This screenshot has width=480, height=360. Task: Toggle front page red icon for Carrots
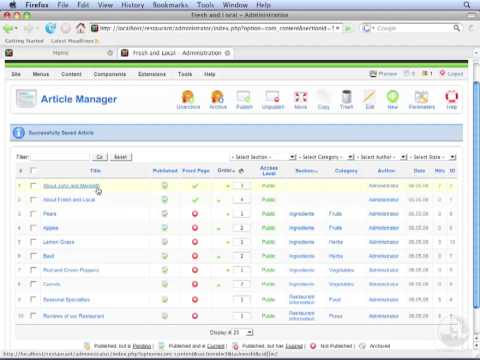(195, 284)
